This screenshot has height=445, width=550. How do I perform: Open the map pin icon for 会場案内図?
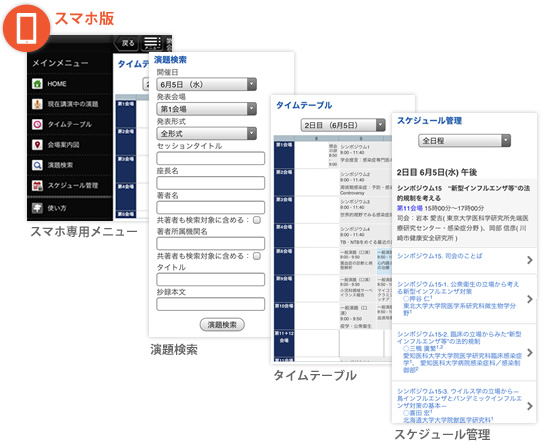coord(37,145)
